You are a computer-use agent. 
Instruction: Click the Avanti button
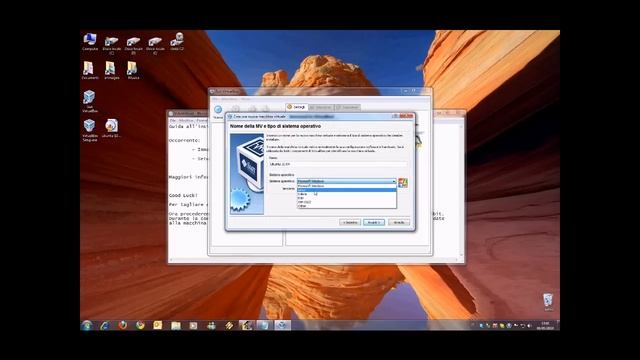click(374, 222)
